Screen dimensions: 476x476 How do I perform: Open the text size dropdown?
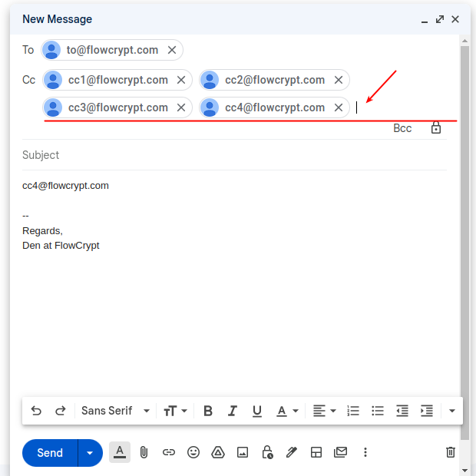point(175,411)
